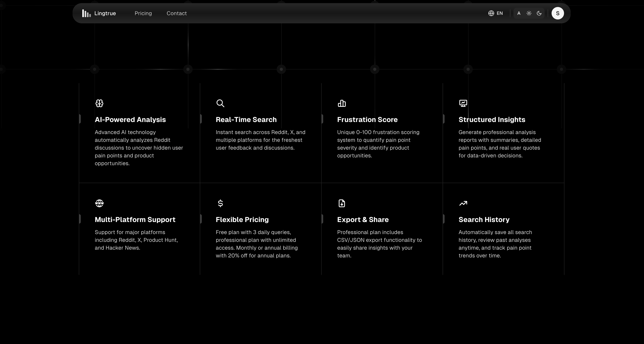Screen dimensions: 644x344
Task: Click the Structured Insights monitor icon
Action: (463, 103)
